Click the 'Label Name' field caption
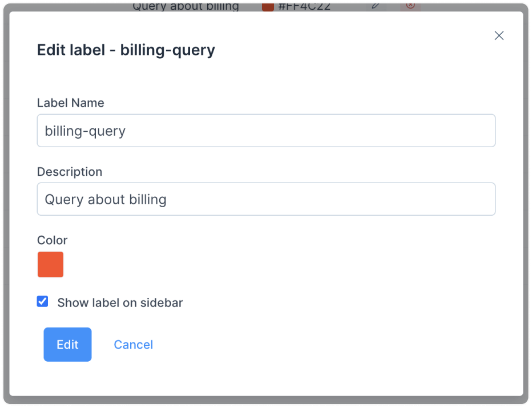Screen dimensions: 532x408 click(71, 103)
